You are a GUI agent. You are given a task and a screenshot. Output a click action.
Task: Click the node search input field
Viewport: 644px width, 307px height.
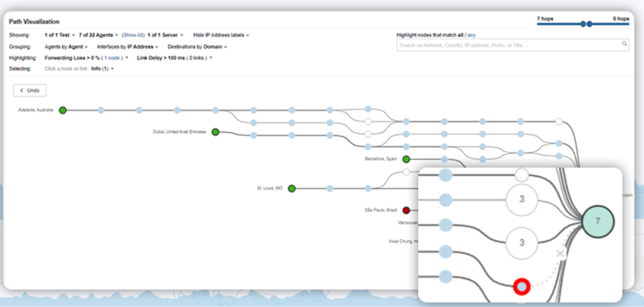point(513,45)
